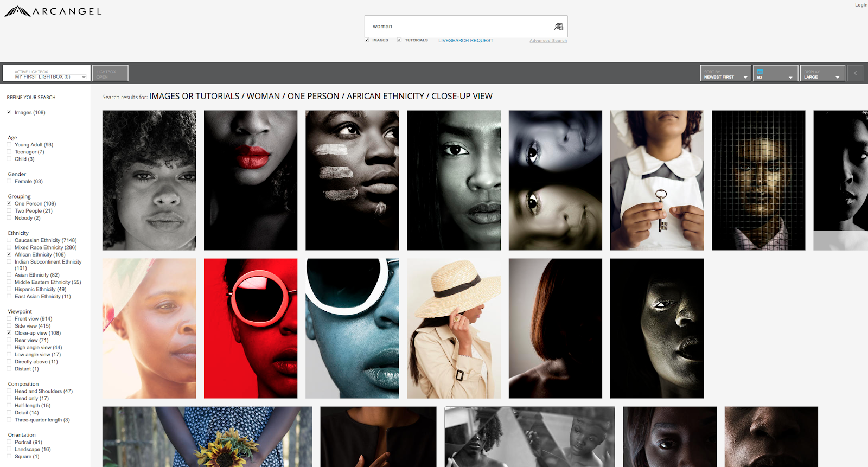This screenshot has width=868, height=467.
Task: Toggle the Tutorials checkbox under search box
Action: point(400,40)
